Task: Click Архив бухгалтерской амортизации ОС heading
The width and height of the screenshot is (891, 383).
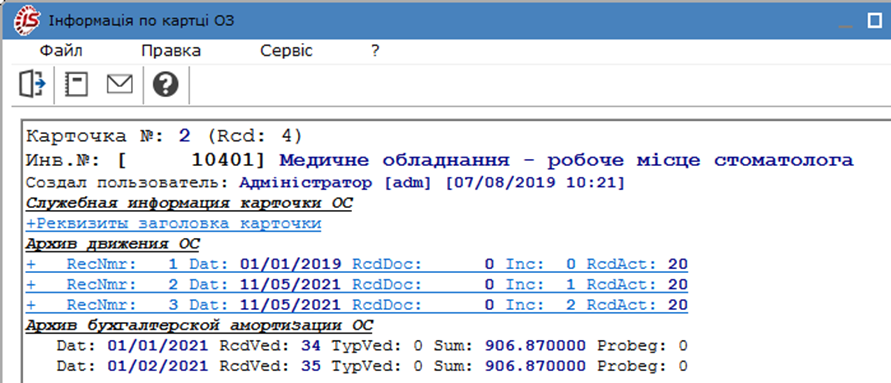Action: 199,326
